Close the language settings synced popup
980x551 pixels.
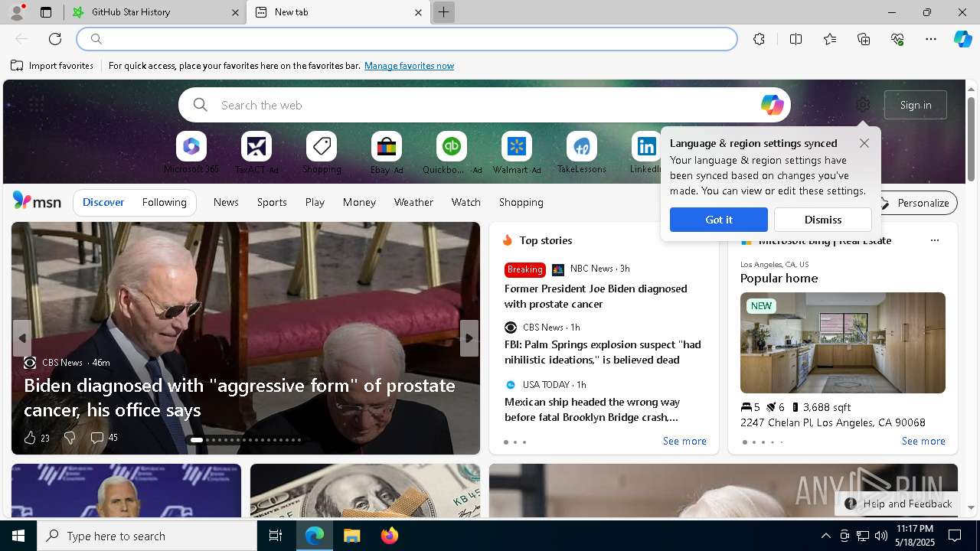864,143
